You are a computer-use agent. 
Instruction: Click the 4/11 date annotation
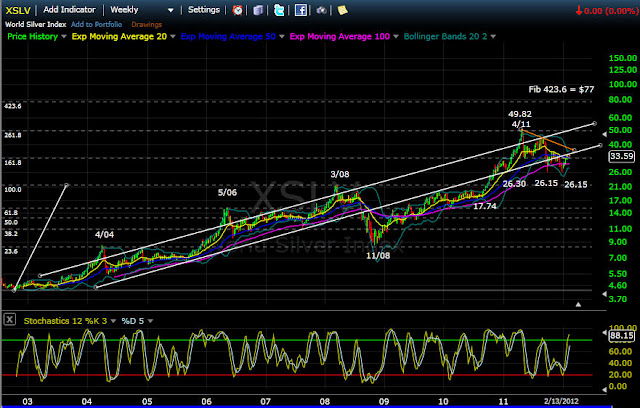tap(521, 124)
